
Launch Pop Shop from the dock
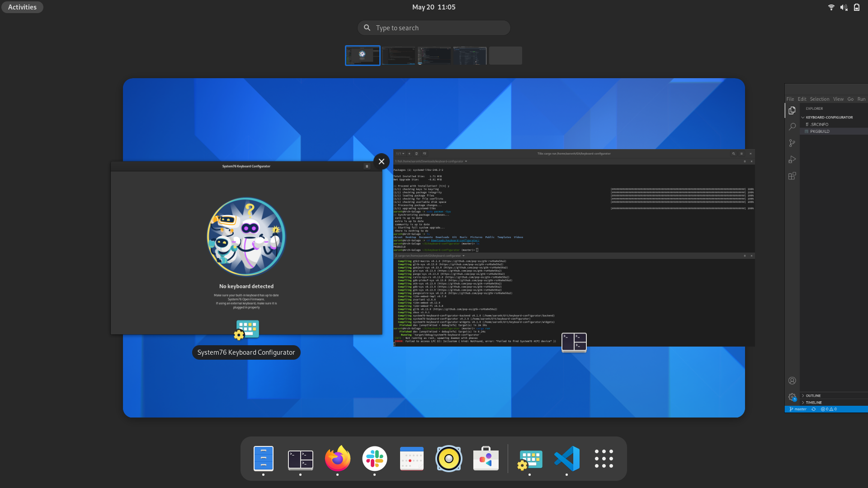pos(486,458)
